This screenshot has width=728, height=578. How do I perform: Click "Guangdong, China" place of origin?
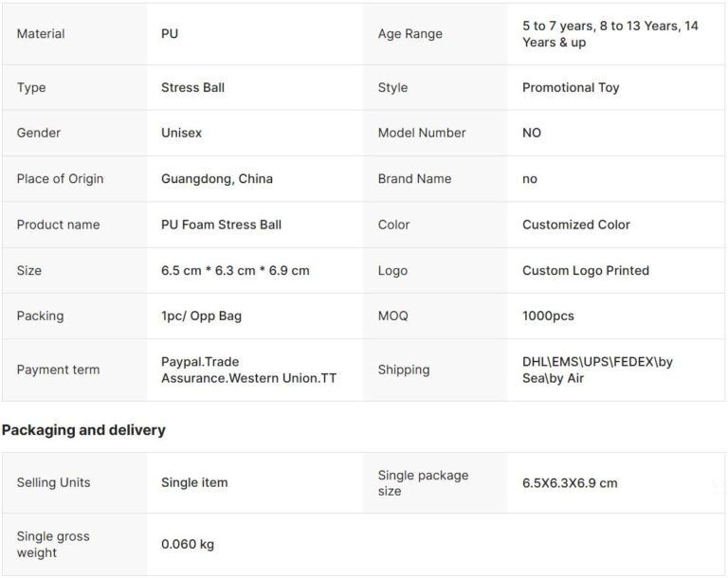pos(216,178)
